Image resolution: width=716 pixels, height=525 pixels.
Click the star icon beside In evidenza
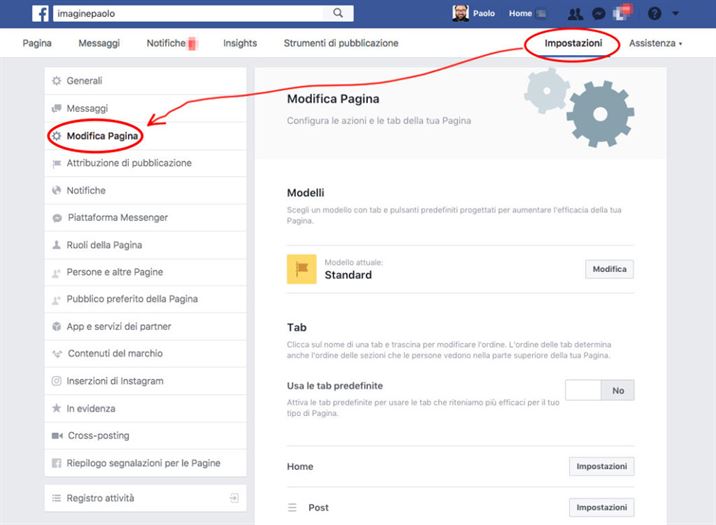[x=57, y=409]
